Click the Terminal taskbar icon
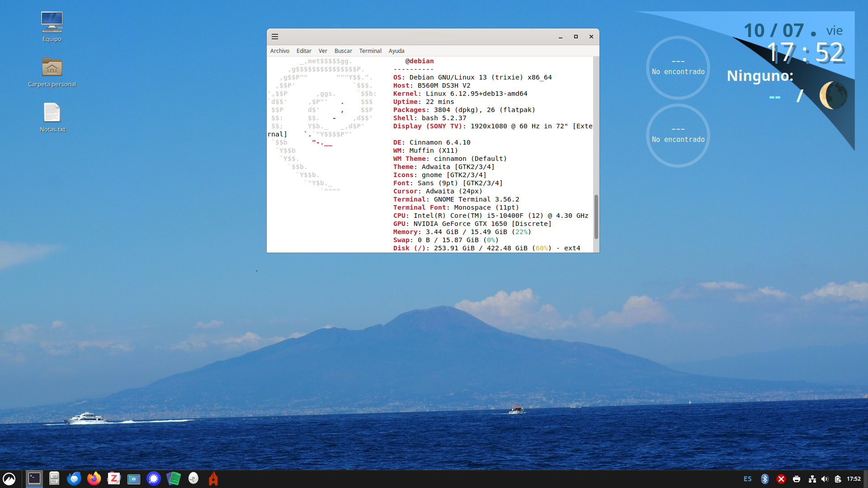This screenshot has width=868, height=488. click(34, 479)
